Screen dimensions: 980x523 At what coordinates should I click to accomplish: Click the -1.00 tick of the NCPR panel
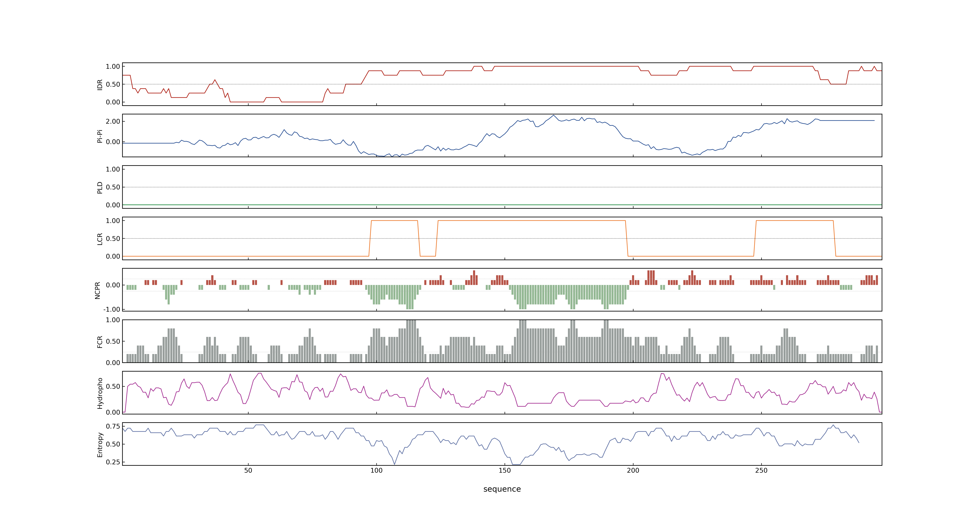pos(112,309)
